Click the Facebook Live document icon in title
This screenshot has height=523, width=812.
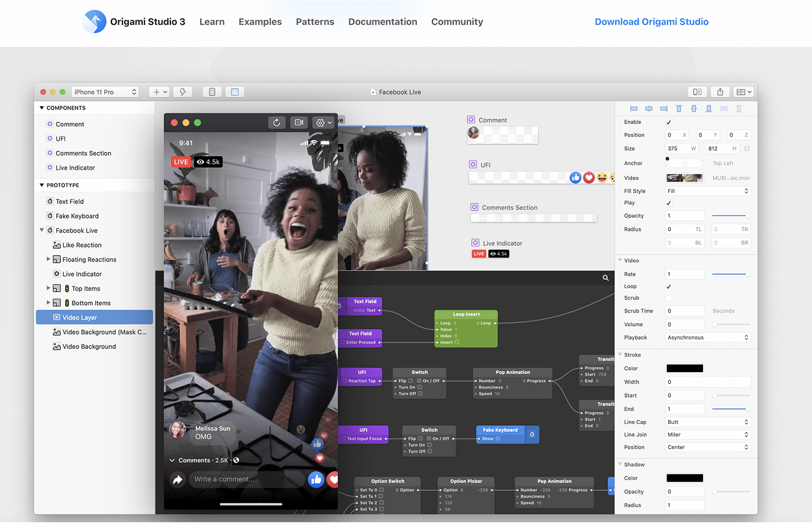coord(374,92)
